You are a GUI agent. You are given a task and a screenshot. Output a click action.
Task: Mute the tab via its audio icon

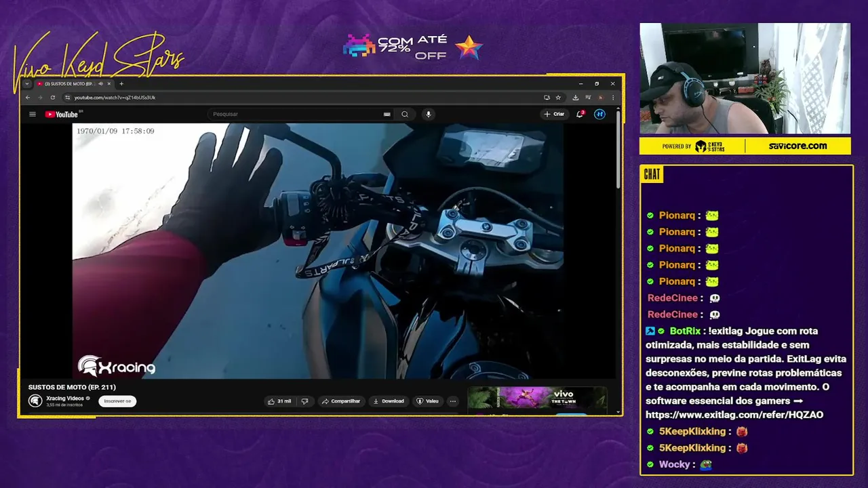click(100, 84)
